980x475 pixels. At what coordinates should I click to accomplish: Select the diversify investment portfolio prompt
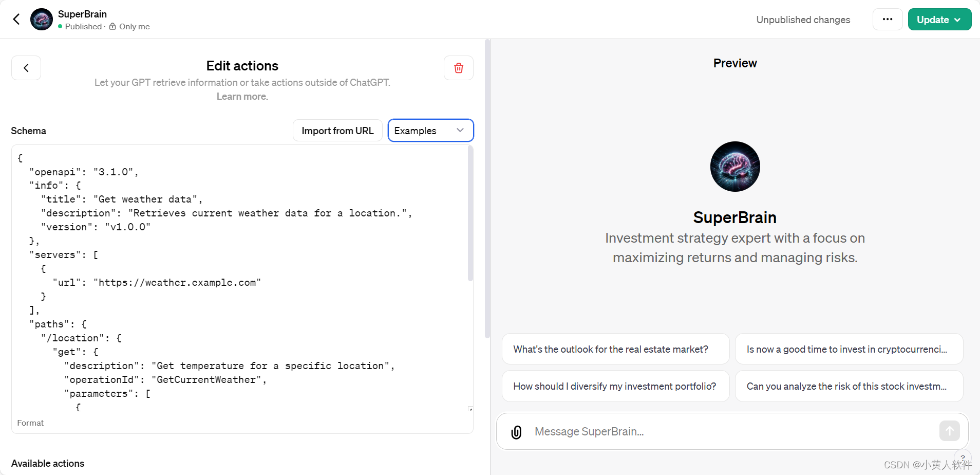(615, 386)
